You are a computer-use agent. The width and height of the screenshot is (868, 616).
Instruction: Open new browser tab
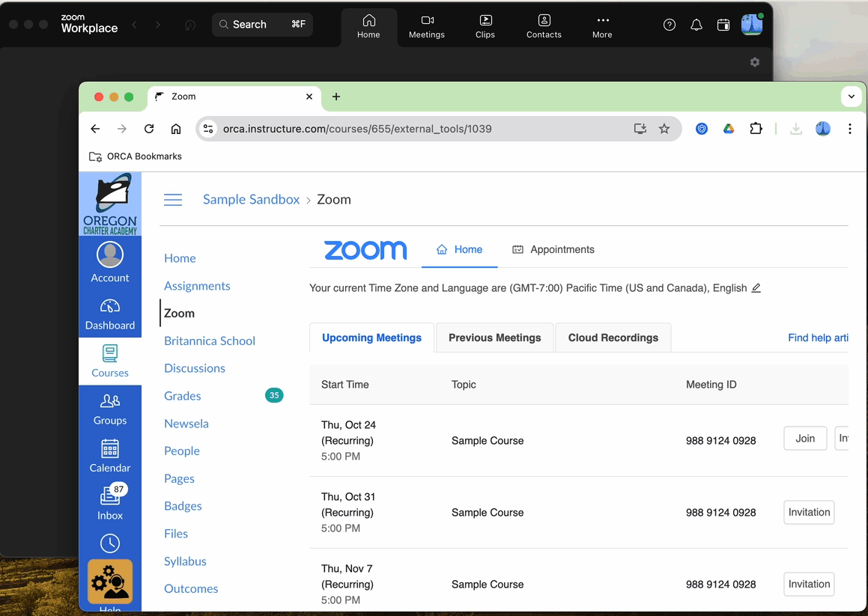coord(336,97)
